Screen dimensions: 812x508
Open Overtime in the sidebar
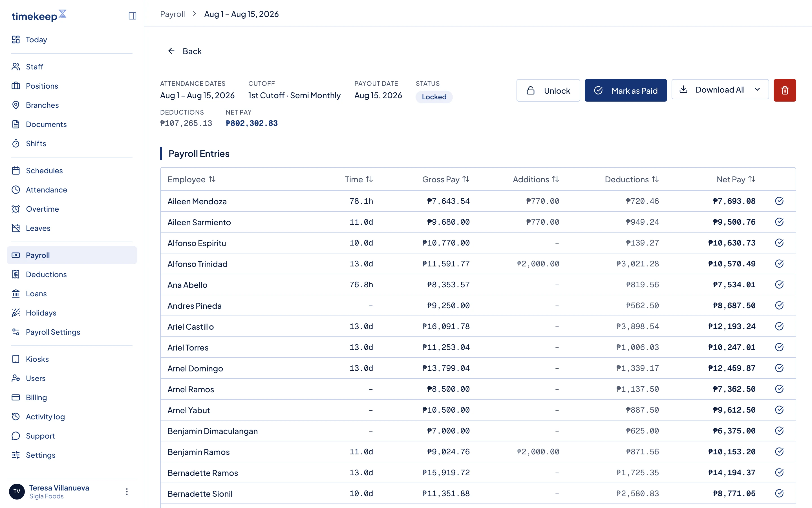coord(72,209)
